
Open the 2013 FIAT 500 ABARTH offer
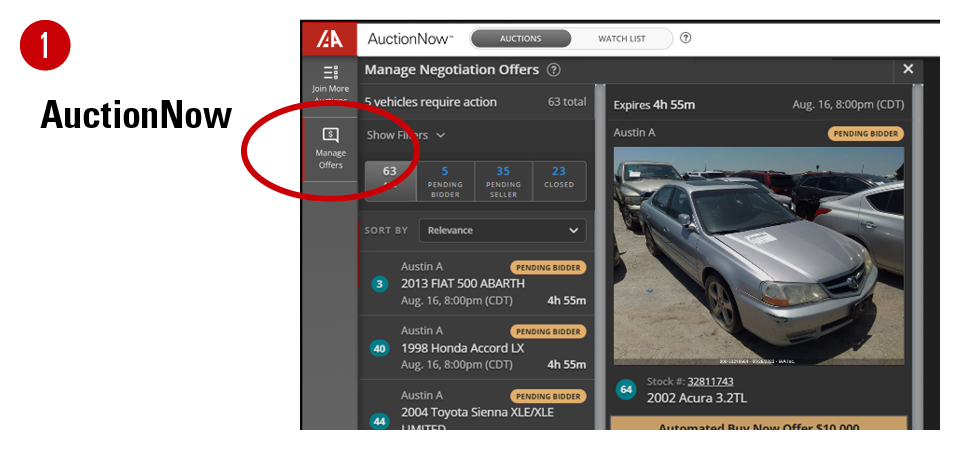[476, 283]
